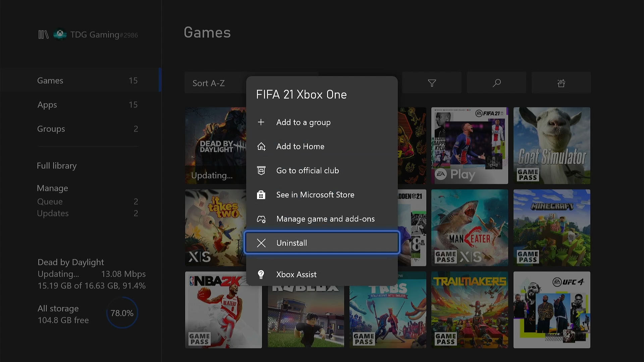Image resolution: width=644 pixels, height=362 pixels.
Task: Select the home icon next to Add to Home
Action: click(x=261, y=146)
